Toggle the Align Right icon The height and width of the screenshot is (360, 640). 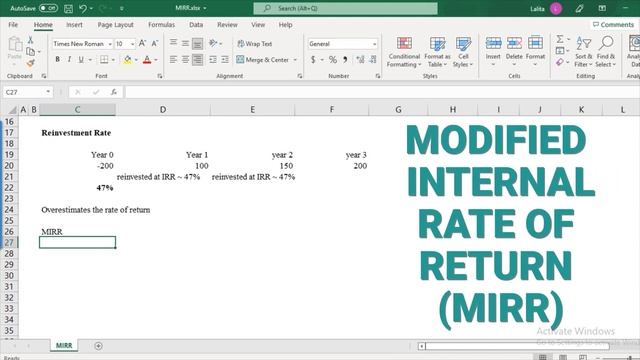[198, 60]
